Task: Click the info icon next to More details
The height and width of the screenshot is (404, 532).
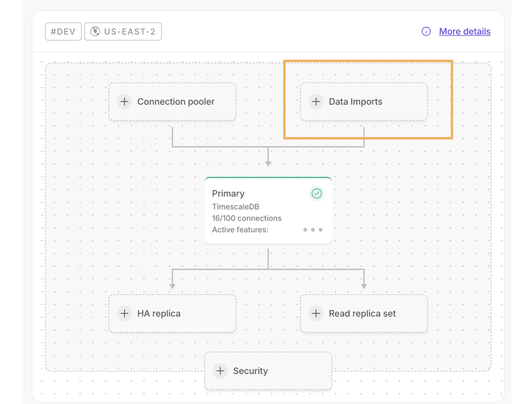Action: pos(426,31)
